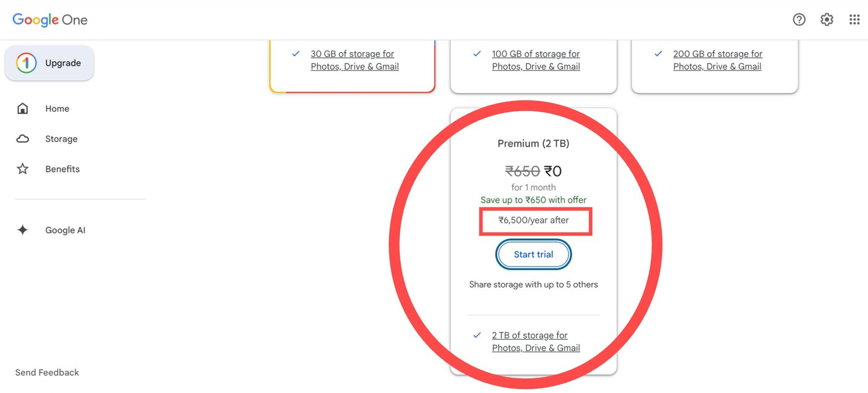This screenshot has width=868, height=393.
Task: Click the Google AI sparkle icon
Action: coord(23,230)
